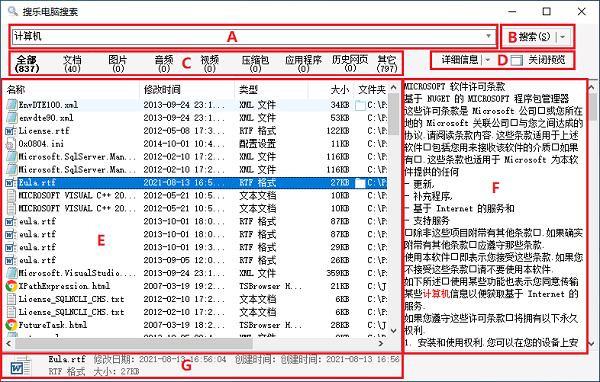Screen dimensions: 600x382
Task: Sort by the 名称 column header
Action: click(x=72, y=90)
